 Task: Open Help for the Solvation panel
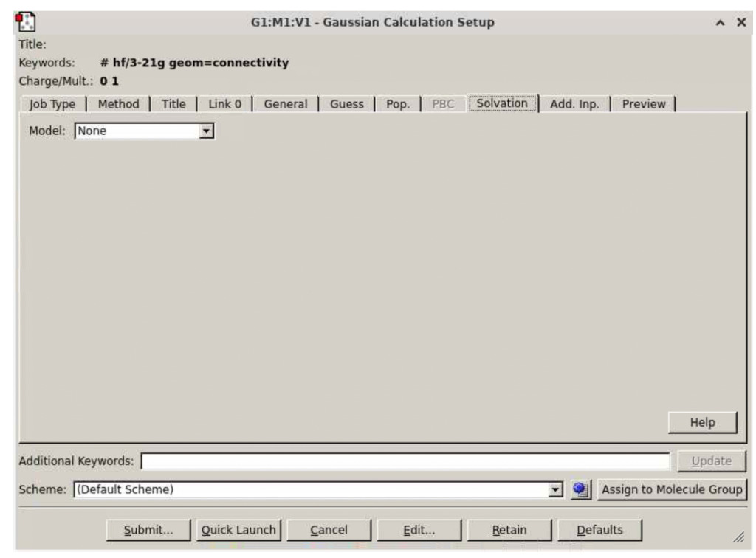(x=702, y=423)
